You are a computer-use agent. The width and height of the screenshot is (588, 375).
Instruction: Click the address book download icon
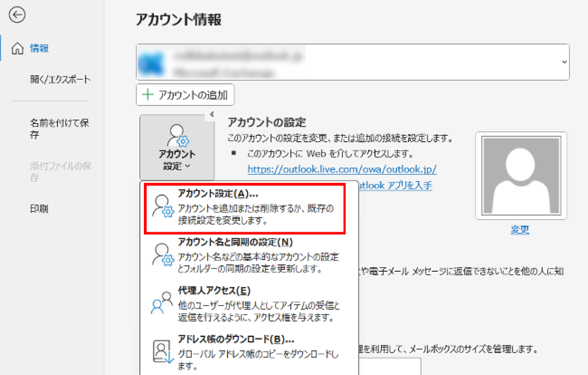pos(163,351)
